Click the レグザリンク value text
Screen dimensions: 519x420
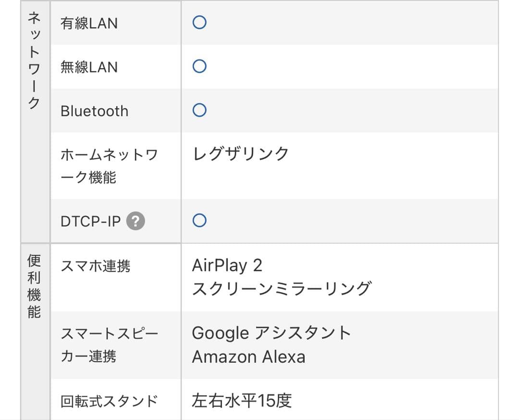click(241, 154)
